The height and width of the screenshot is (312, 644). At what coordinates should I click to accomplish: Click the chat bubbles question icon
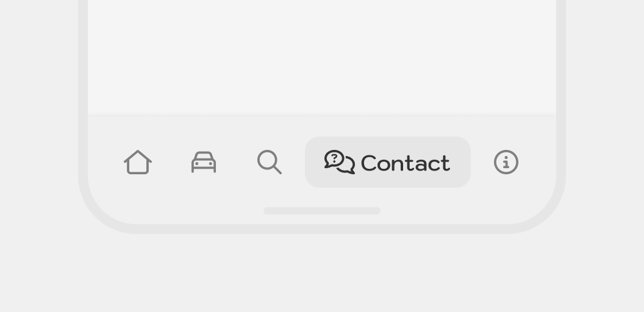pyautogui.click(x=339, y=162)
